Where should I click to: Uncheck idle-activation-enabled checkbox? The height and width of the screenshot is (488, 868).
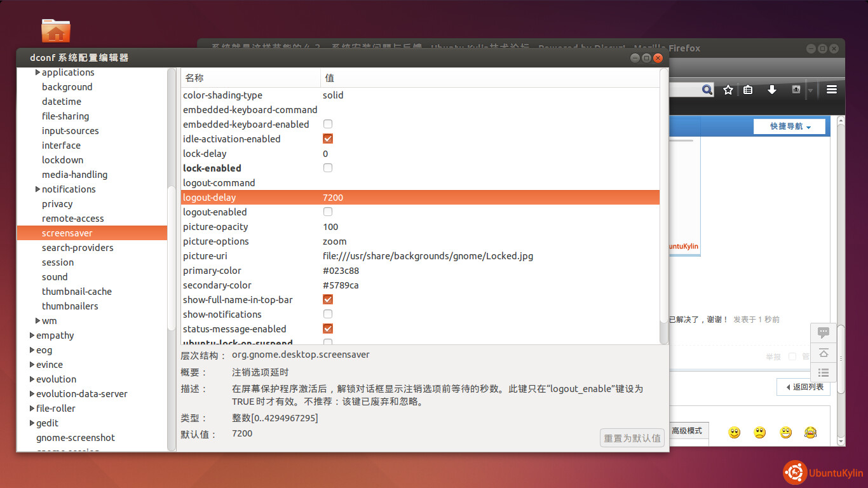tap(328, 139)
